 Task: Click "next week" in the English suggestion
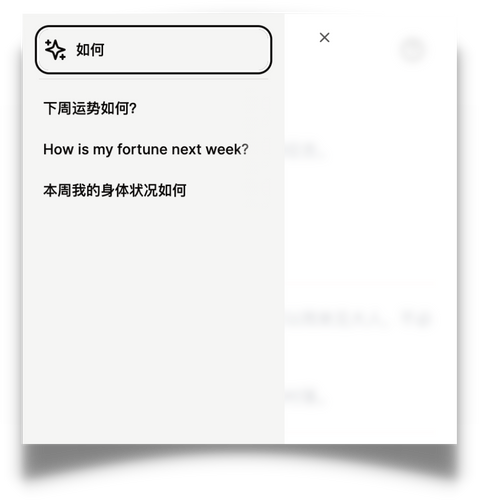(206, 149)
